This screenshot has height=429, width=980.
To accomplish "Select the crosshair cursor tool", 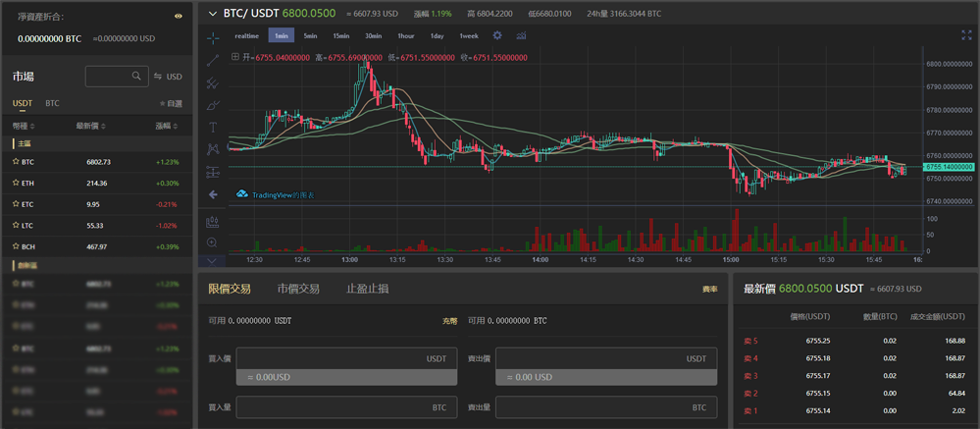I will 213,38.
